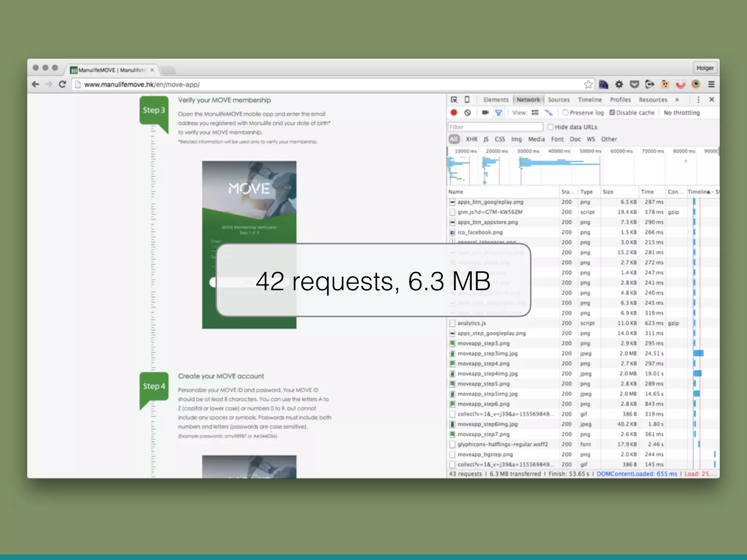The height and width of the screenshot is (560, 747).
Task: Toggle the device mode phone icon
Action: pyautogui.click(x=467, y=100)
